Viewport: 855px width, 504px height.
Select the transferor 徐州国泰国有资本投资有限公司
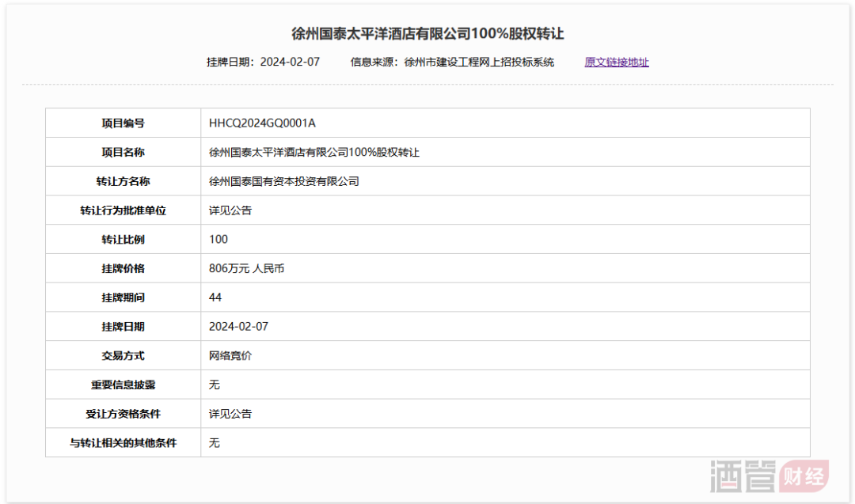click(x=283, y=181)
